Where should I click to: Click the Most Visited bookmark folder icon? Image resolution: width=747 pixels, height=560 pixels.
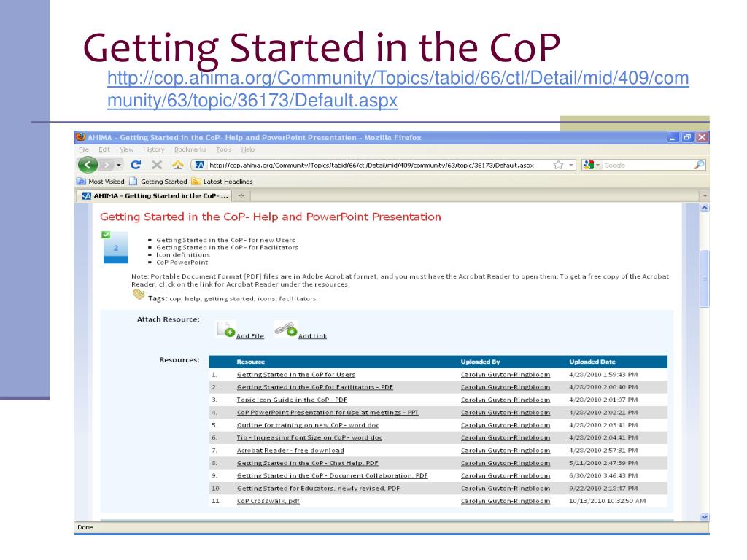81,182
